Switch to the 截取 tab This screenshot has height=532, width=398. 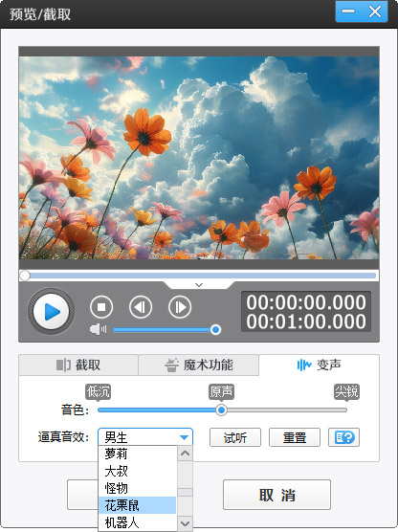(x=78, y=366)
